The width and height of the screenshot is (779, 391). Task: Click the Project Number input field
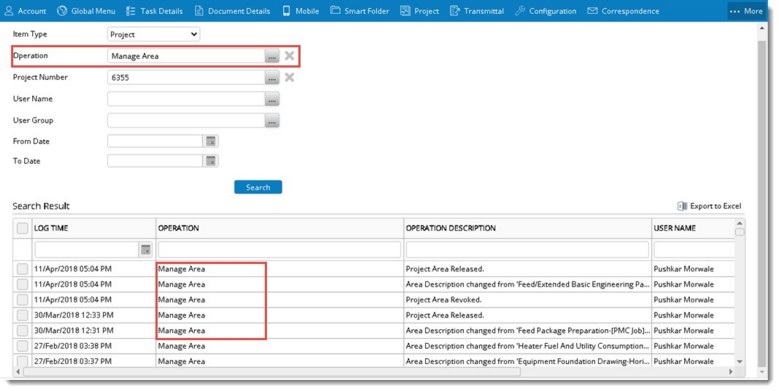tap(186, 78)
